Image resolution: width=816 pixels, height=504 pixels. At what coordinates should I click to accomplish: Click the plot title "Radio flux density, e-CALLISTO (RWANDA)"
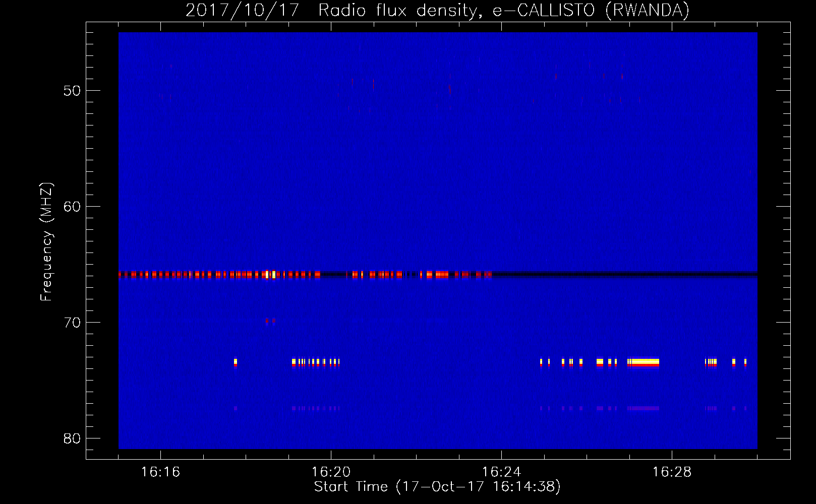[x=504, y=10]
